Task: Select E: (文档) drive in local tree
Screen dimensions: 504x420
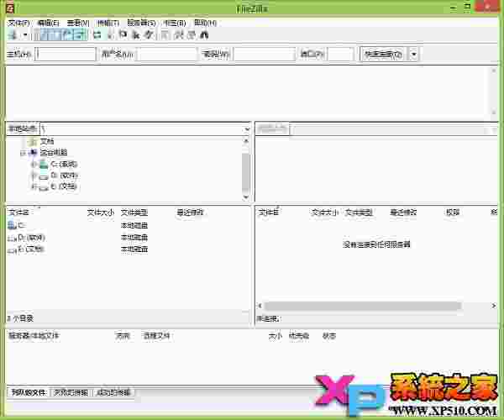Action: 64,186
